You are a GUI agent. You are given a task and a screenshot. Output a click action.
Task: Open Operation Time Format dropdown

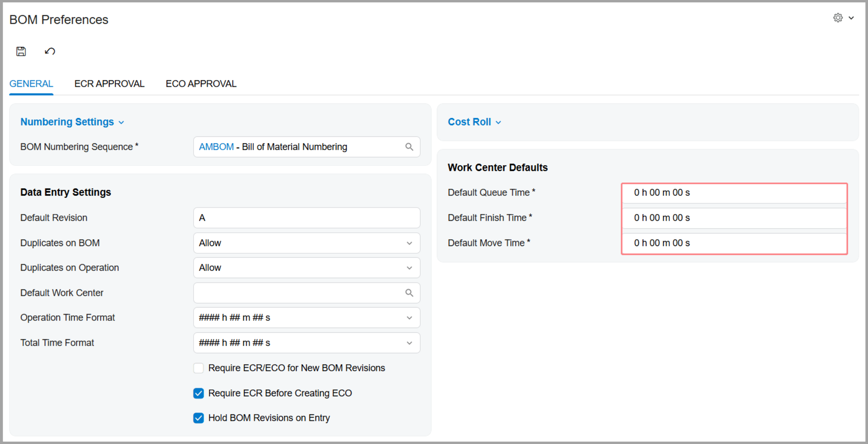coord(306,318)
